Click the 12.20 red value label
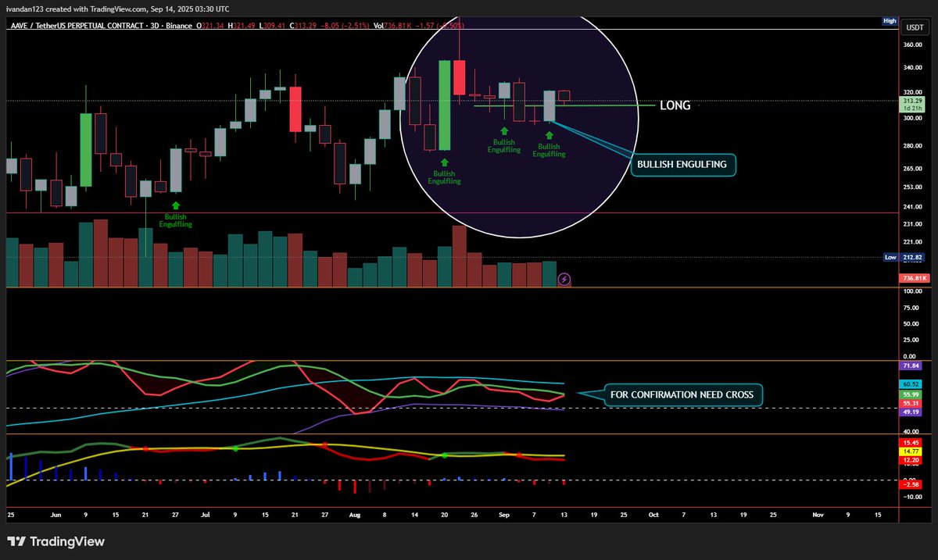Viewport: 938px width, 560px height. [909, 461]
